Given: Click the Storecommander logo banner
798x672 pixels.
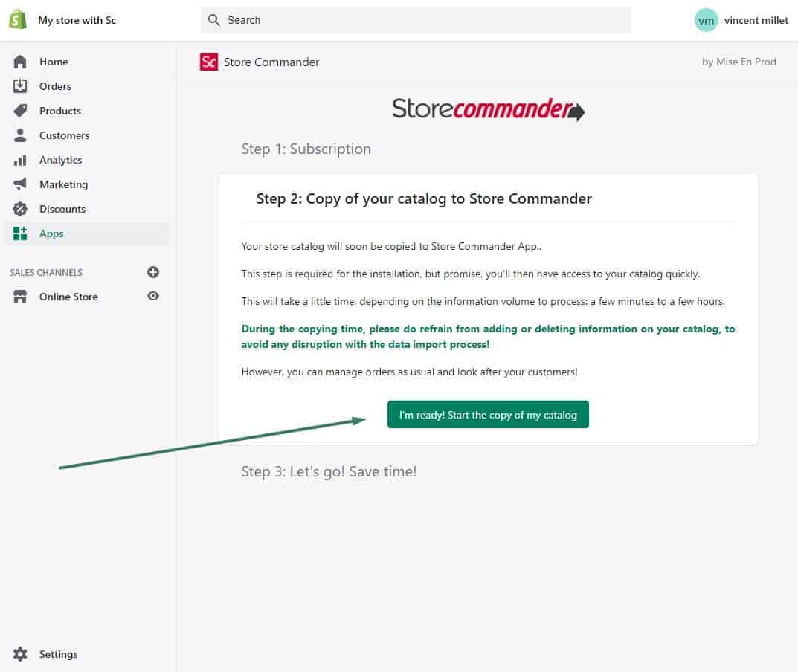Looking at the screenshot, I should click(488, 109).
